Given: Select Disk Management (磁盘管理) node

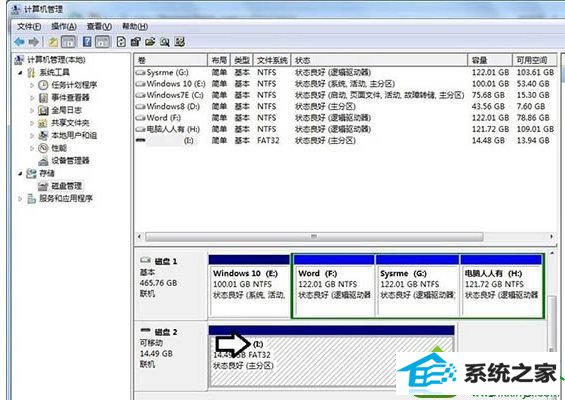Looking at the screenshot, I should coord(66,186).
